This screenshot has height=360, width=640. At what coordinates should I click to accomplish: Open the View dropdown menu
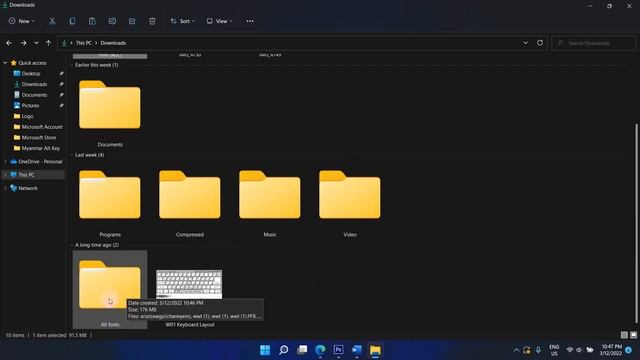tap(219, 21)
